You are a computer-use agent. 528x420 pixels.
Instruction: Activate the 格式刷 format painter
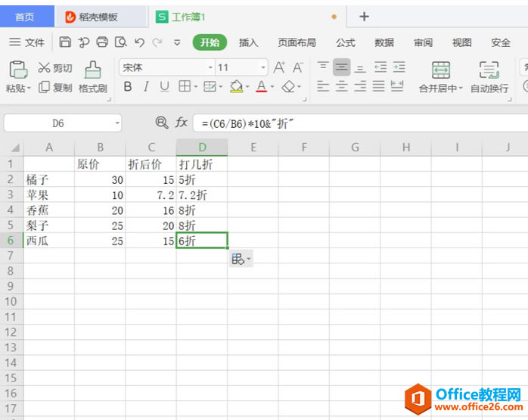pyautogui.click(x=93, y=76)
